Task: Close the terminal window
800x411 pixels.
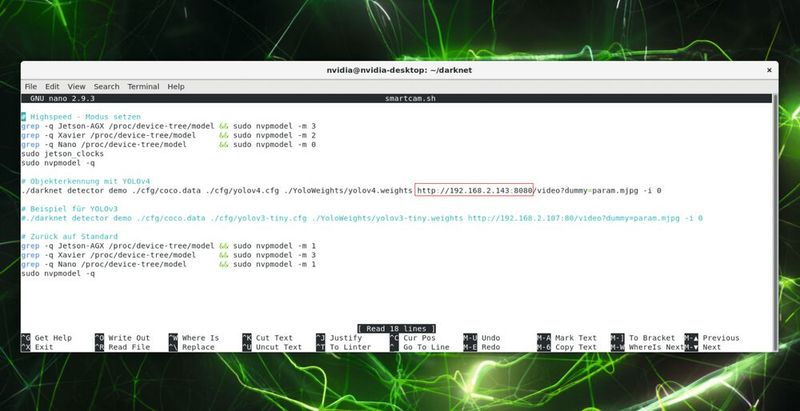Action: [x=769, y=70]
